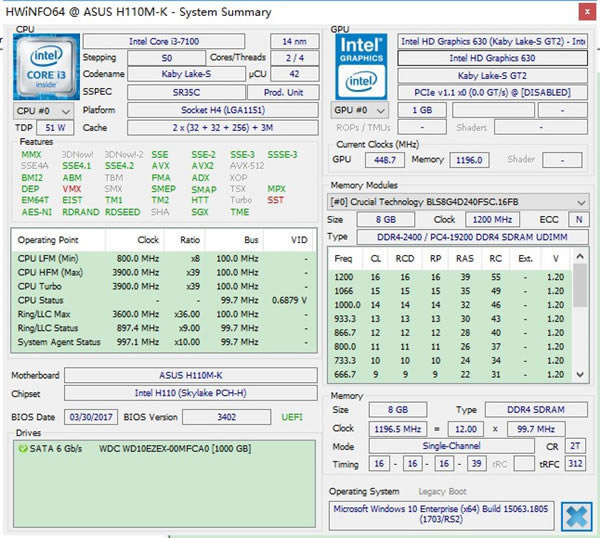Open the CPU #0 selector dropdown
Screen dimensions: 600x538
43,110
